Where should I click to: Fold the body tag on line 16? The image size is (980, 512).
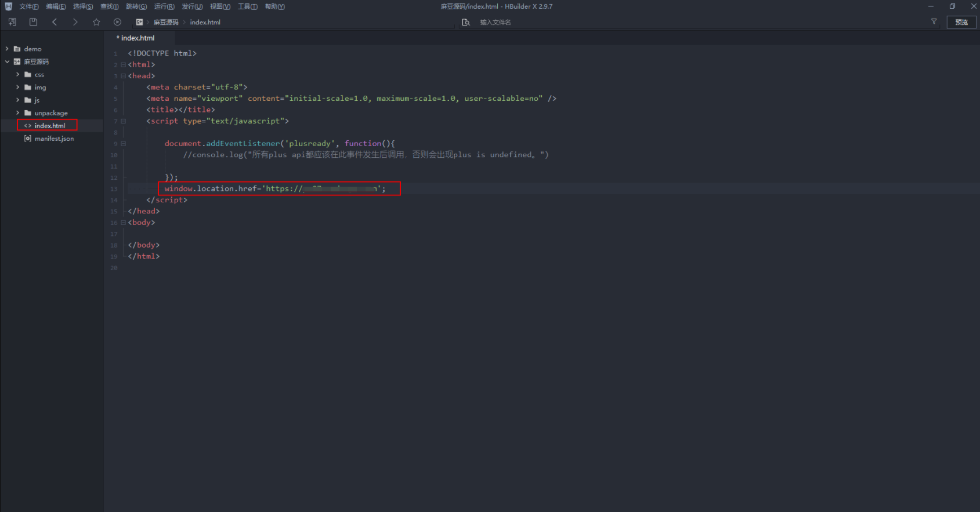point(123,223)
